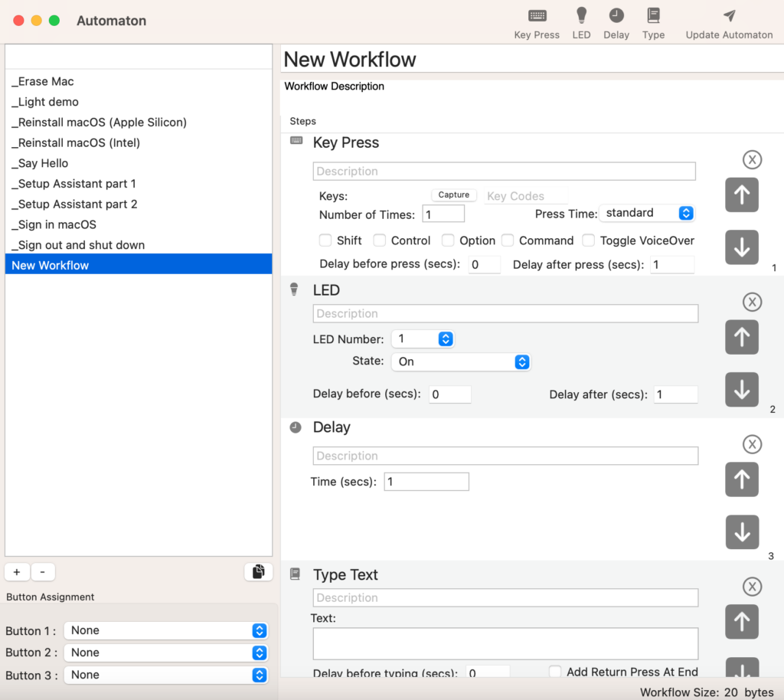Select _Reinstall macOS (Intel) workflow
784x700 pixels.
click(x=139, y=143)
